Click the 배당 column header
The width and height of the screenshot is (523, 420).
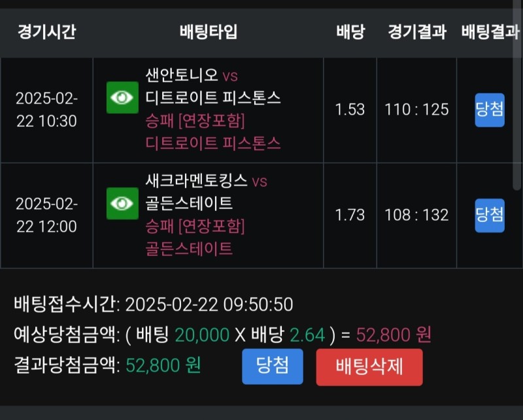point(350,32)
